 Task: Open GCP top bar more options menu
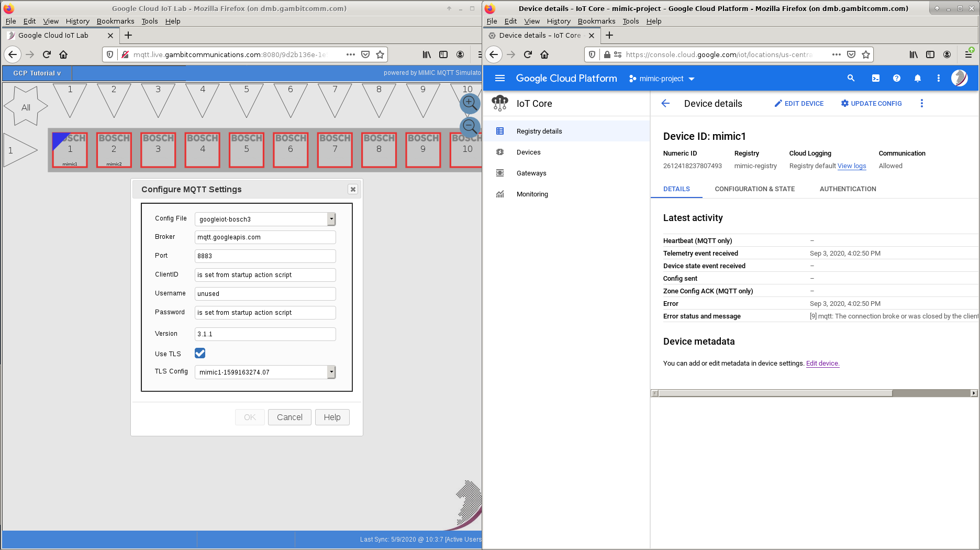pos(938,78)
